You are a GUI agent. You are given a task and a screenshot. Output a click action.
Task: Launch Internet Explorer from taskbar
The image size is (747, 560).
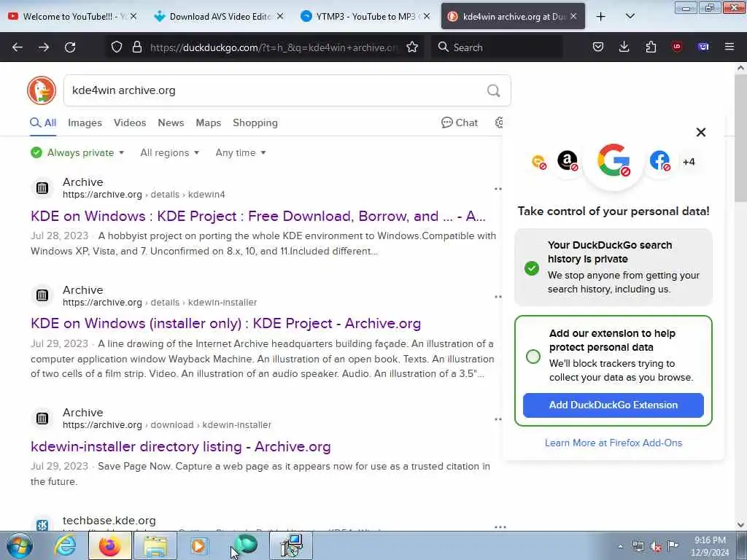pos(65,545)
